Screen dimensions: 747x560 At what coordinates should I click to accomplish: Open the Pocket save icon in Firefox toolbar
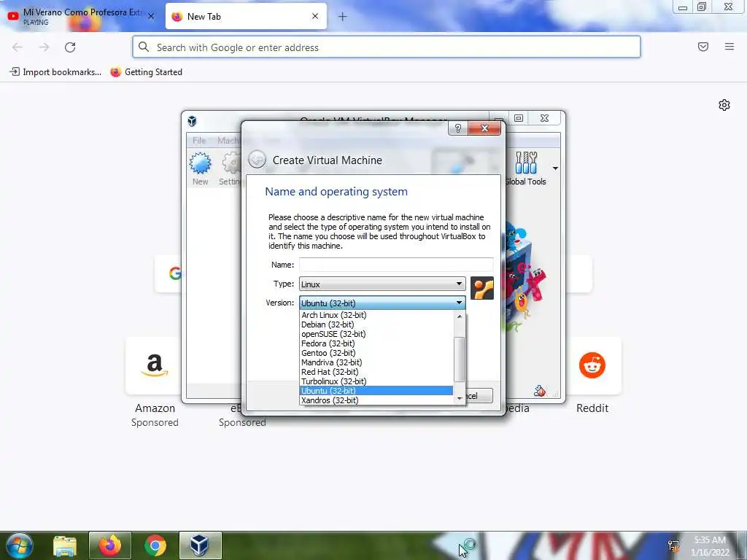point(703,47)
